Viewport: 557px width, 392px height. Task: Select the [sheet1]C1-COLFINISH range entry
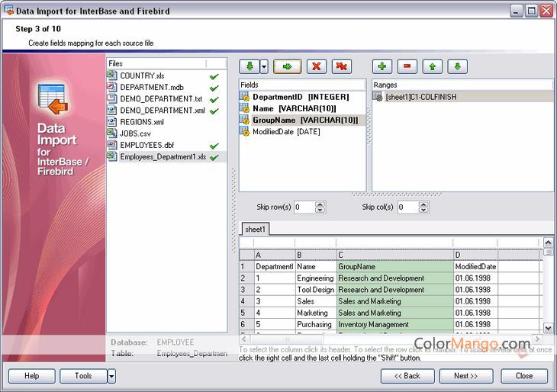[x=421, y=97]
